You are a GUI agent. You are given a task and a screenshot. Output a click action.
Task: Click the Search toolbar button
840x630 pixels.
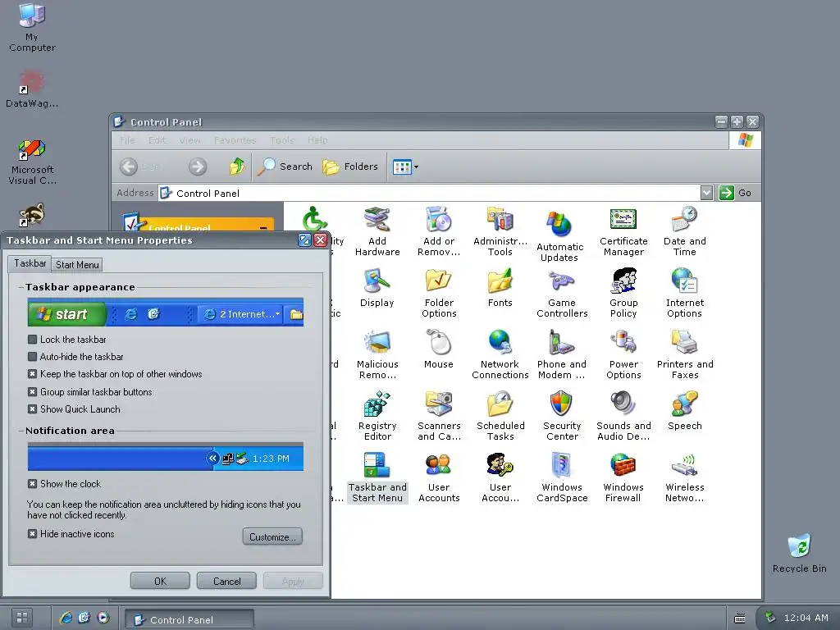285,167
